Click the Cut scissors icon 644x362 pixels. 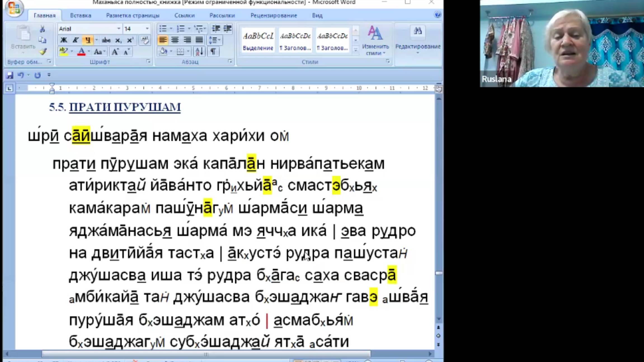pos(42,29)
